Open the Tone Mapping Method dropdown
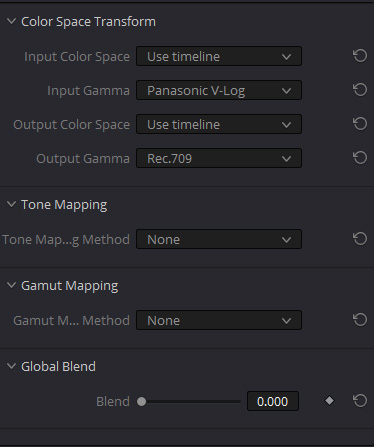 pyautogui.click(x=219, y=239)
